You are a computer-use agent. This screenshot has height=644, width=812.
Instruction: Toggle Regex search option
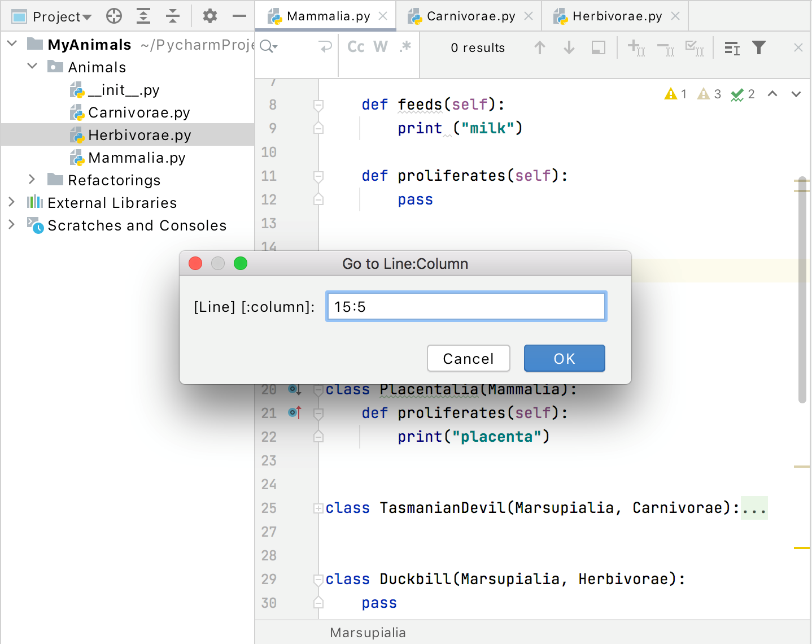pyautogui.click(x=405, y=47)
